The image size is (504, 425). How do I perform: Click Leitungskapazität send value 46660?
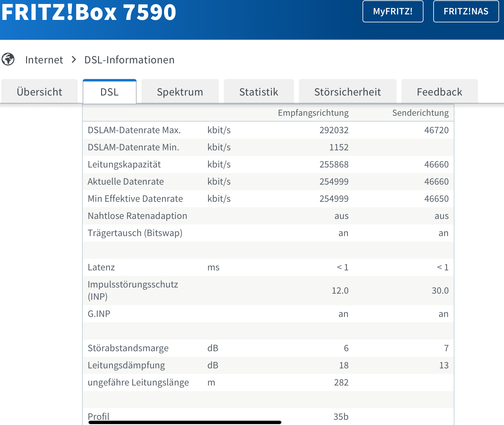436,164
